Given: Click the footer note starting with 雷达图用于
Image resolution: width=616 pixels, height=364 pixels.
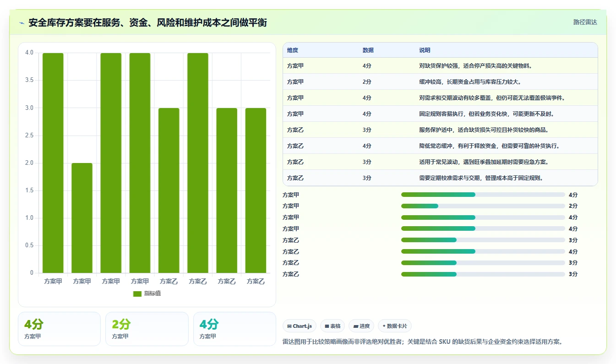Looking at the screenshot, I should [x=422, y=342].
